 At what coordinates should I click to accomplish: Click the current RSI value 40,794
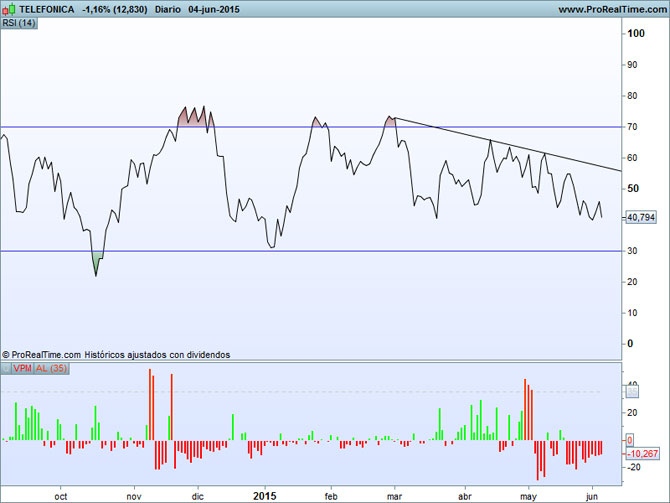pos(641,217)
